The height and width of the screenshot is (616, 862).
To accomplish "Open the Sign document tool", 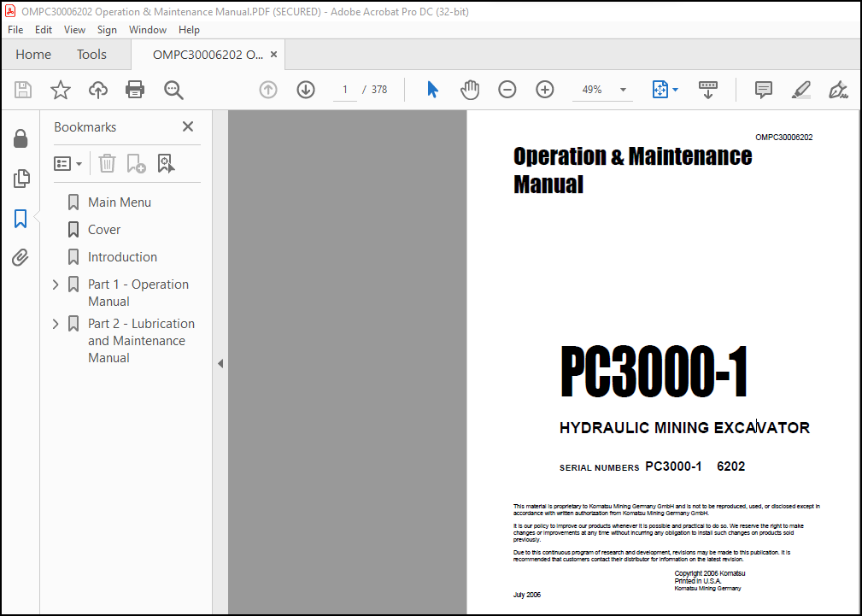I will [x=838, y=90].
